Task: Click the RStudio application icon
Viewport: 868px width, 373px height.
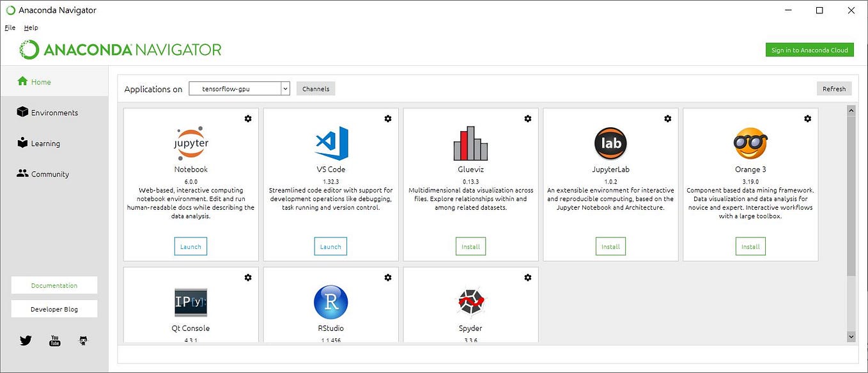Action: pos(330,301)
